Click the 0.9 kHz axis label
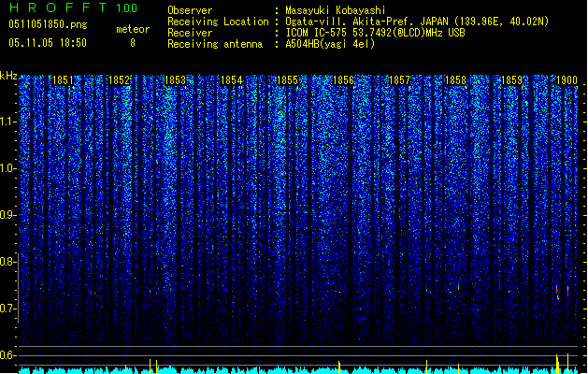588x374 pixels. [x=7, y=215]
